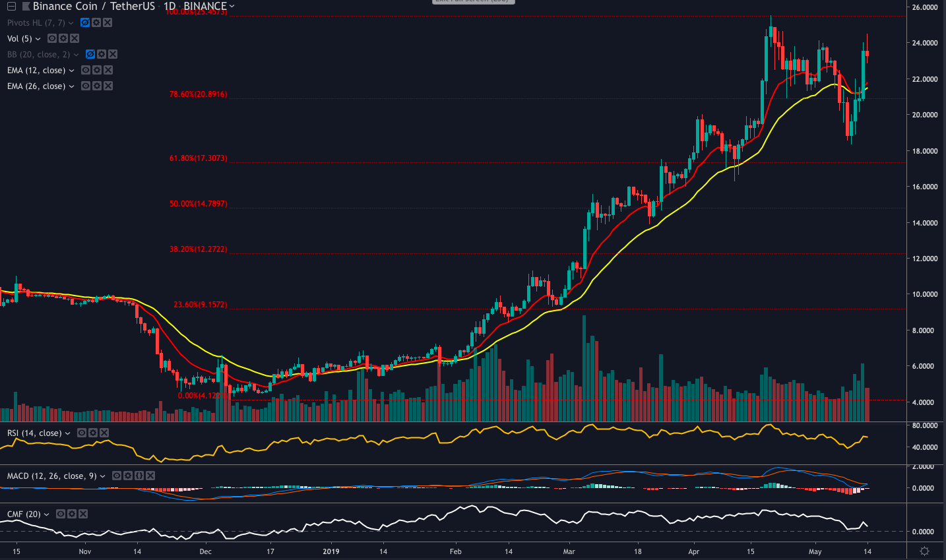Open the CMF (20) settings gear
This screenshot has height=560, width=946.
71,514
